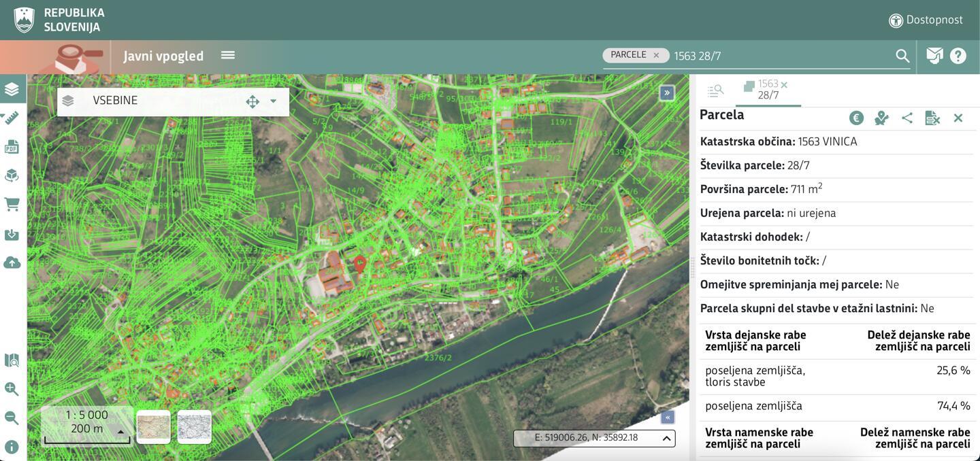Open the shopping cart in sidebar
The width and height of the screenshot is (980, 461).
[x=12, y=204]
